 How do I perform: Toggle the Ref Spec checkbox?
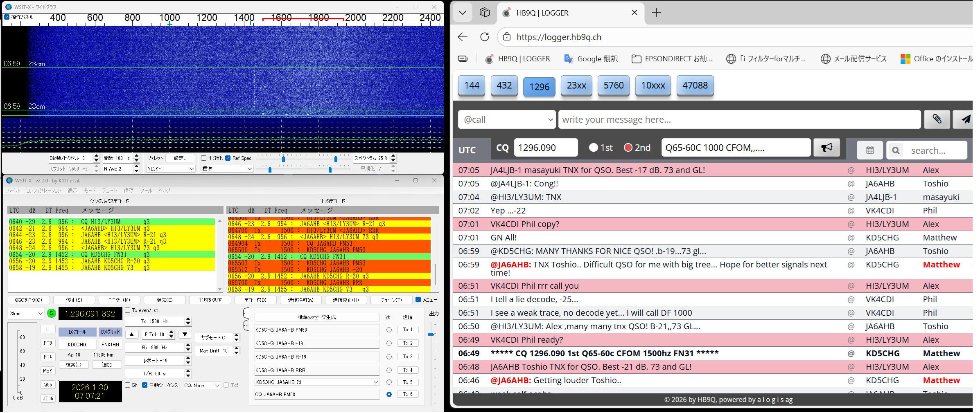228,158
